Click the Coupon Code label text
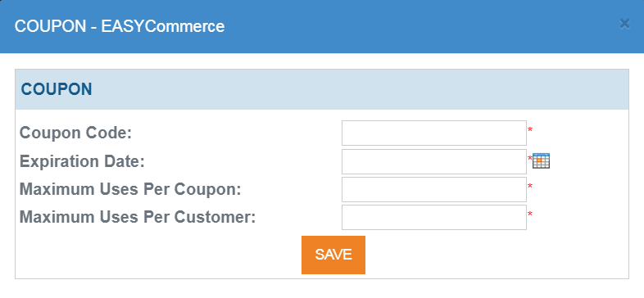This screenshot has height=298, width=644. click(x=75, y=133)
